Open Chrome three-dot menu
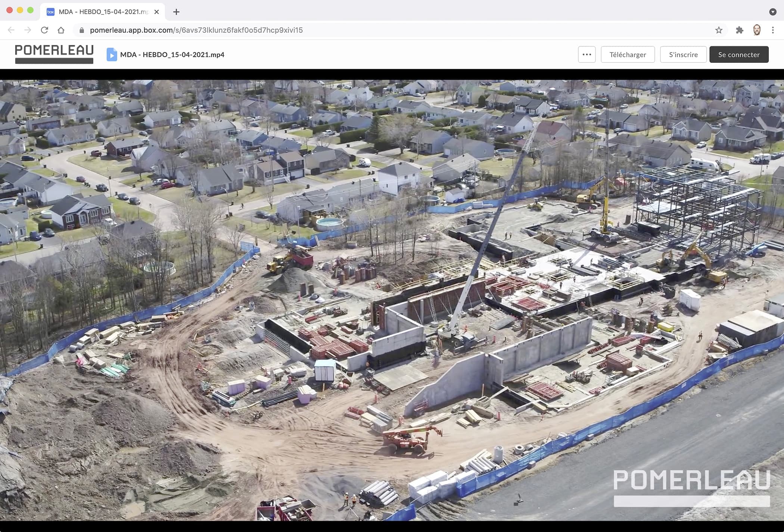The image size is (784, 532). pyautogui.click(x=773, y=30)
